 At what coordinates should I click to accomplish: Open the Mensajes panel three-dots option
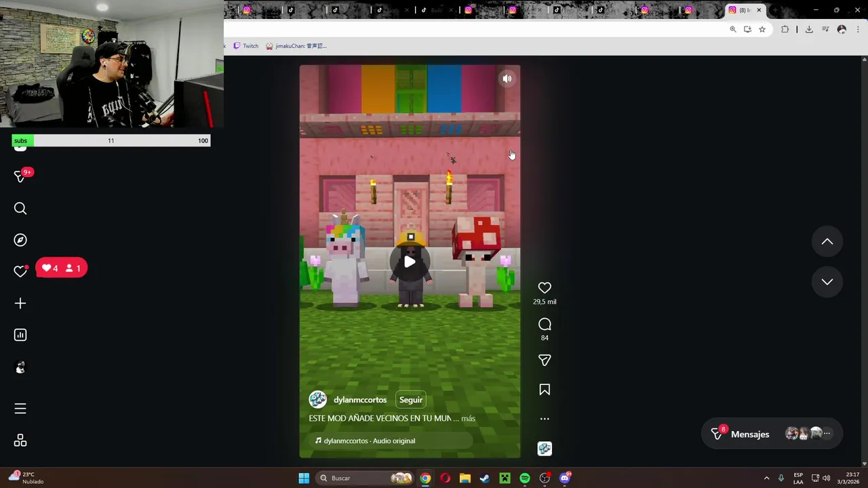tap(827, 434)
